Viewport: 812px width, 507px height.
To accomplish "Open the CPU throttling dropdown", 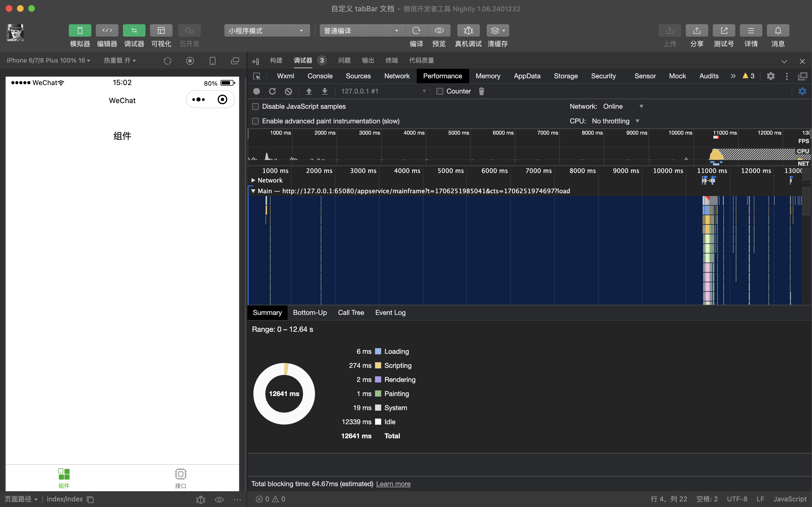I will coord(615,121).
